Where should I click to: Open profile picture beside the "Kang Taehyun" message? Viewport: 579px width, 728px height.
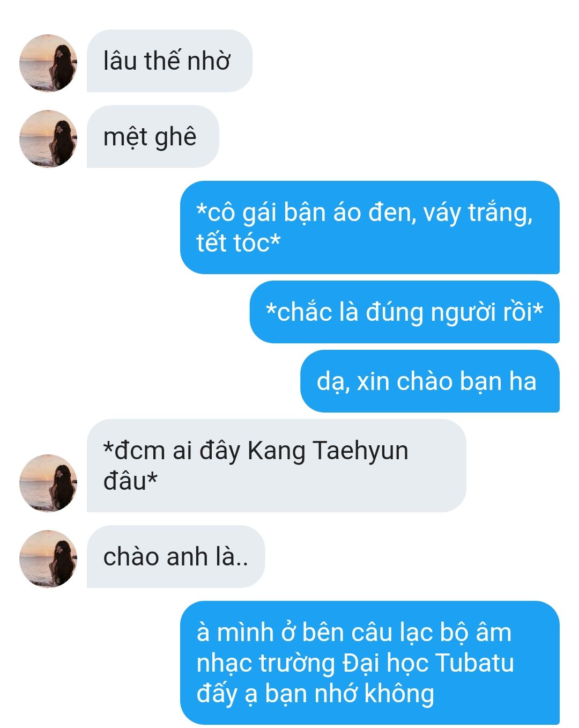pyautogui.click(x=48, y=483)
